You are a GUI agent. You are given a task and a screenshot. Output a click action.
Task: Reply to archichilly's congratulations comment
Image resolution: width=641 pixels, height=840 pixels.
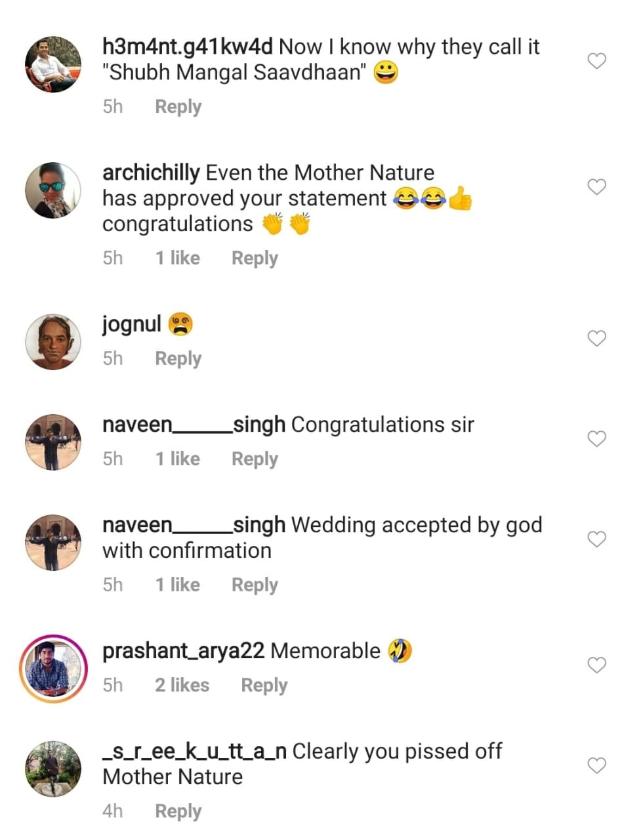coord(255,258)
